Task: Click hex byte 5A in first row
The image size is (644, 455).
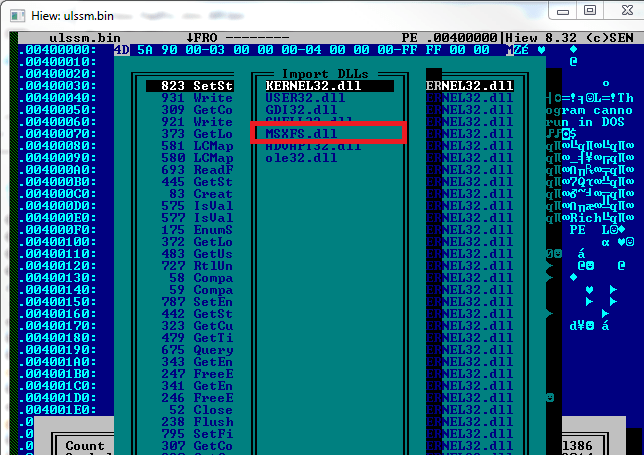Action: [145, 50]
